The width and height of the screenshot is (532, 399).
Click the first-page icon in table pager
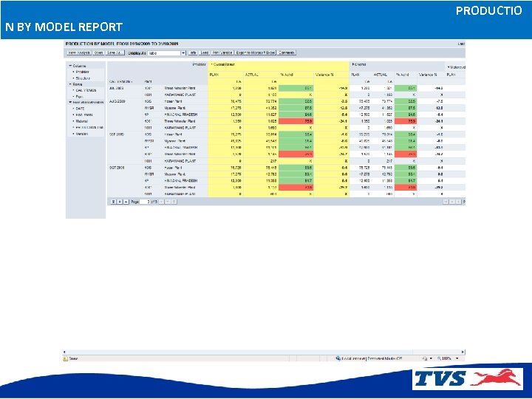[113, 202]
